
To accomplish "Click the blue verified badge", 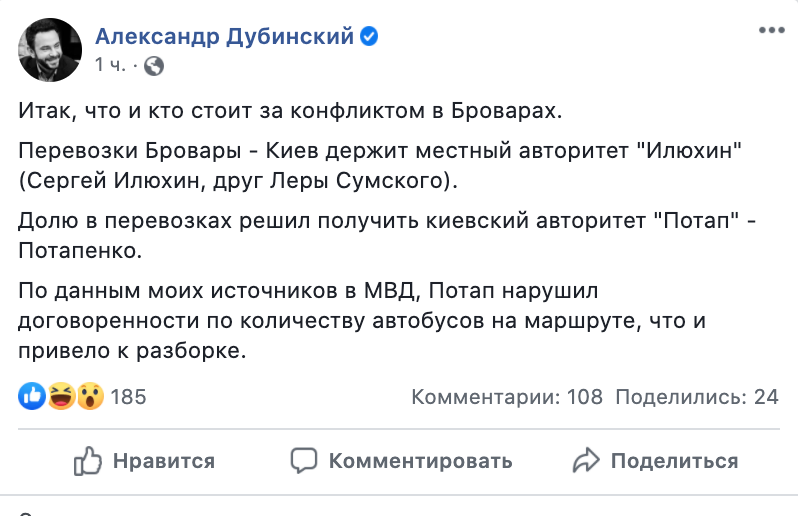I will (369, 37).
